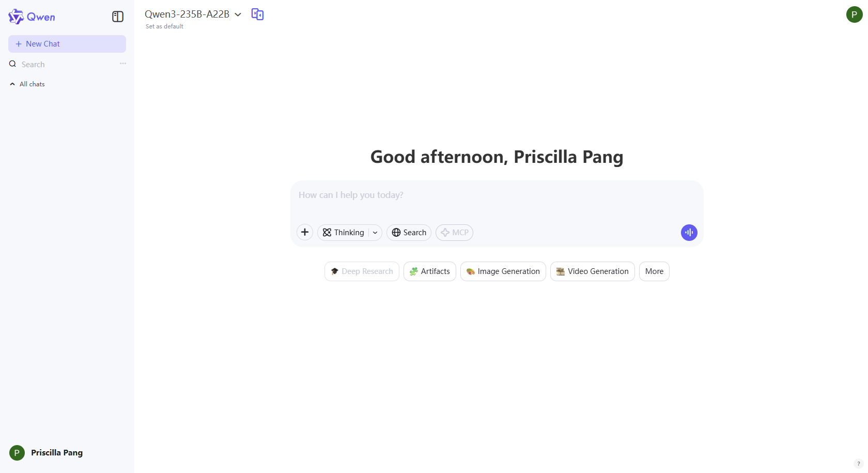
Task: Open the search options ellipsis in sidebar
Action: (123, 64)
